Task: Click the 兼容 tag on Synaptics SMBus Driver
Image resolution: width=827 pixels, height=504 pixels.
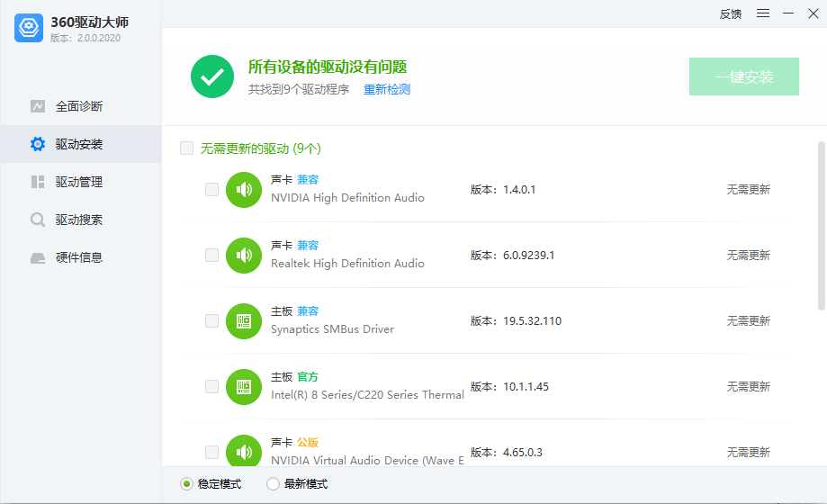Action: click(308, 311)
